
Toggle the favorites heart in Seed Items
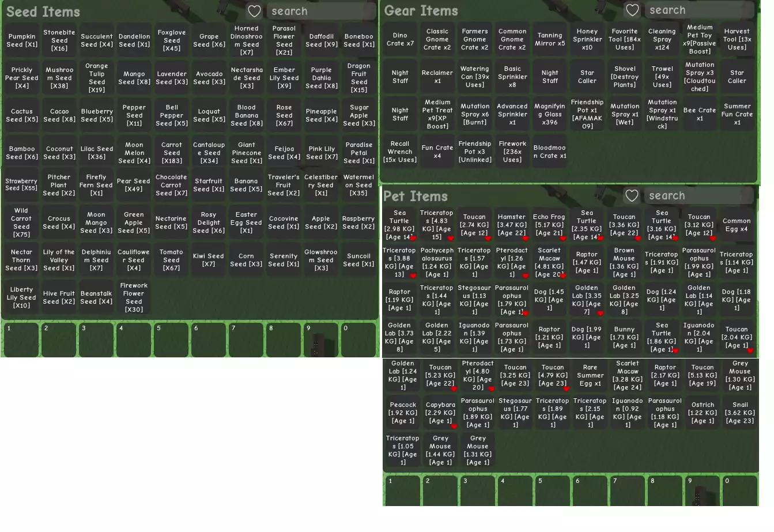[254, 11]
